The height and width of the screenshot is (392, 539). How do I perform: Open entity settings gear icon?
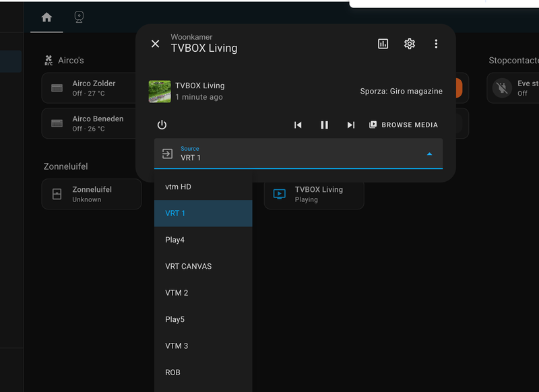[x=410, y=44]
